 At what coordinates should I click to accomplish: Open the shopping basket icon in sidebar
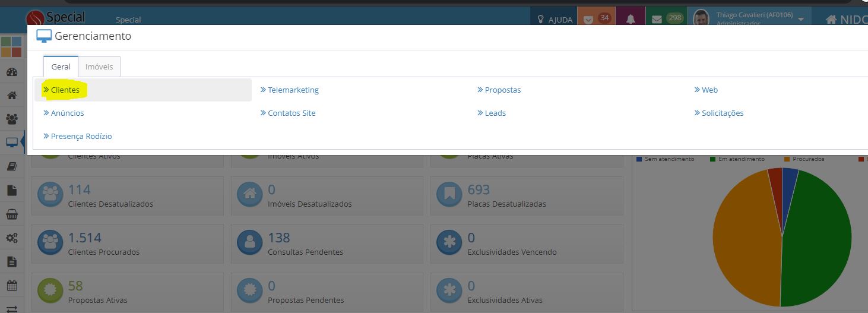tap(11, 214)
